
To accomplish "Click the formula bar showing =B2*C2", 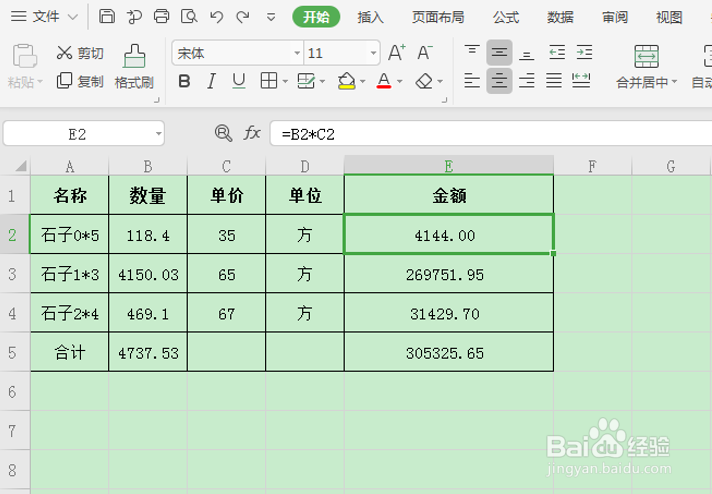I will pyautogui.click(x=491, y=133).
